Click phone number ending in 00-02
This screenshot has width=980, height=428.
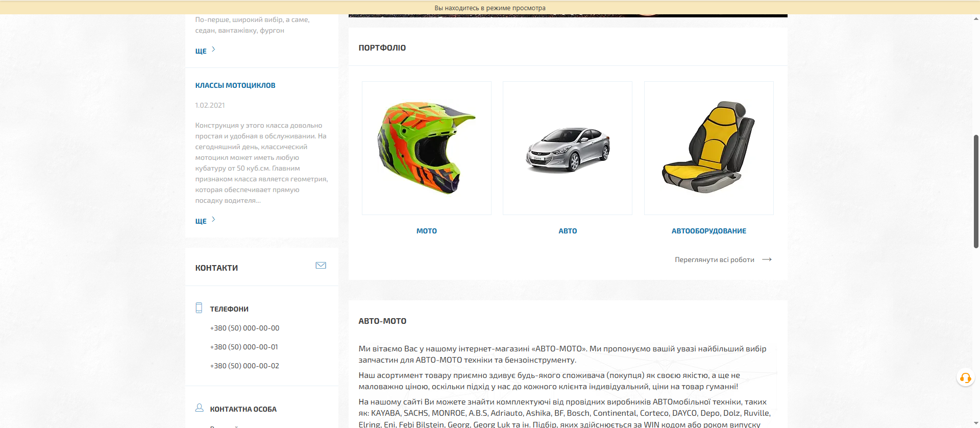(x=244, y=366)
